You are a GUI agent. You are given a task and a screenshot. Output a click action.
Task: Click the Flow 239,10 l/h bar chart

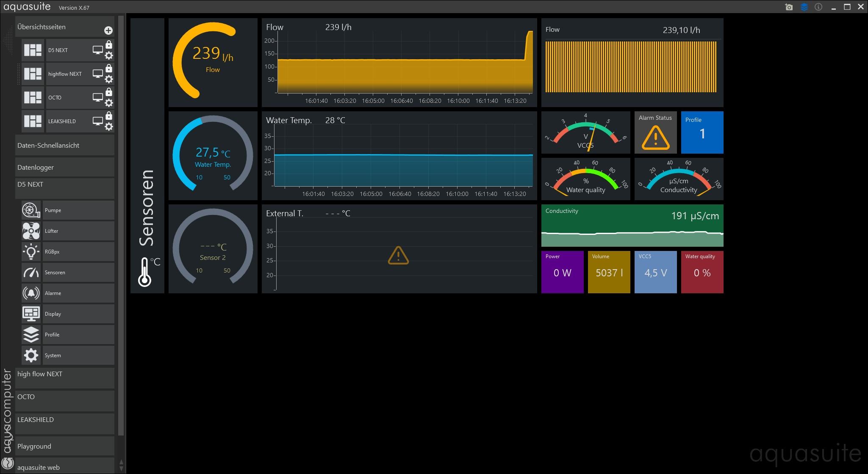[632, 63]
